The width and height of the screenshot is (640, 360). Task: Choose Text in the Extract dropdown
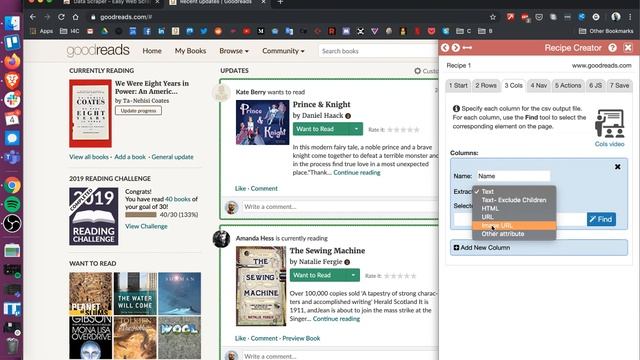(x=514, y=191)
